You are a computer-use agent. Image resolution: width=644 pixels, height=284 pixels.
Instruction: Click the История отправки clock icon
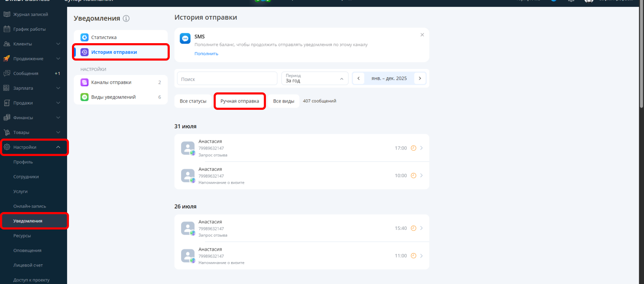click(84, 52)
